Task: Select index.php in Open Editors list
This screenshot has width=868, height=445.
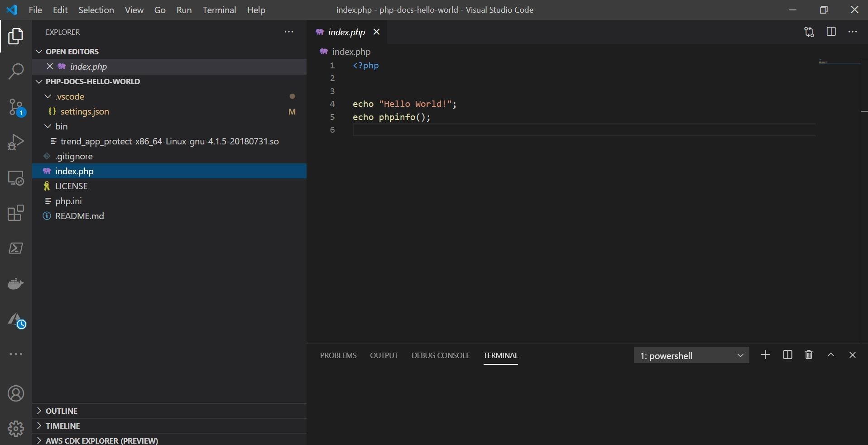Action: [x=169, y=67]
